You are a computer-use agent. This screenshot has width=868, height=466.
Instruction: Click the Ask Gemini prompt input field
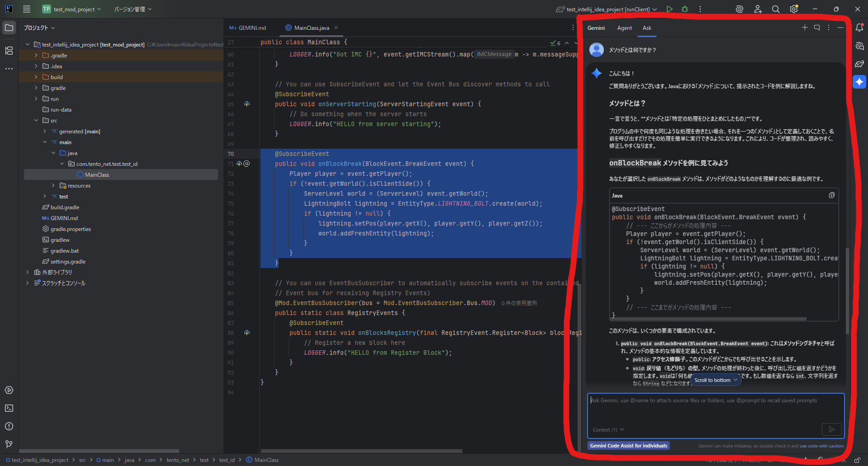pos(715,409)
